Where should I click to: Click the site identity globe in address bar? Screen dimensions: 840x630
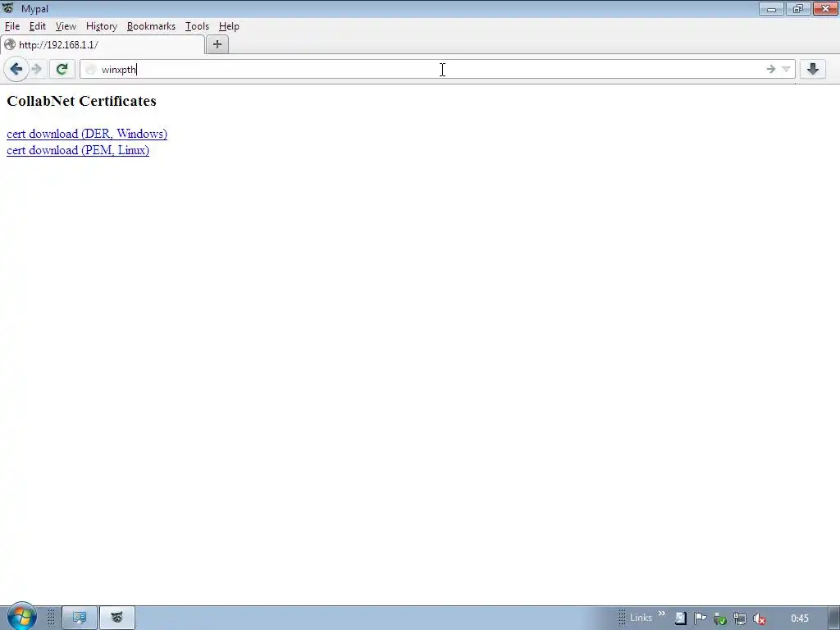91,70
